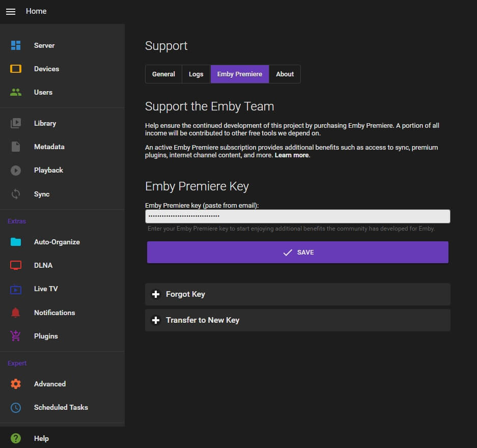Image resolution: width=477 pixels, height=448 pixels.
Task: Open Sync label in sidebar
Action: (42, 194)
